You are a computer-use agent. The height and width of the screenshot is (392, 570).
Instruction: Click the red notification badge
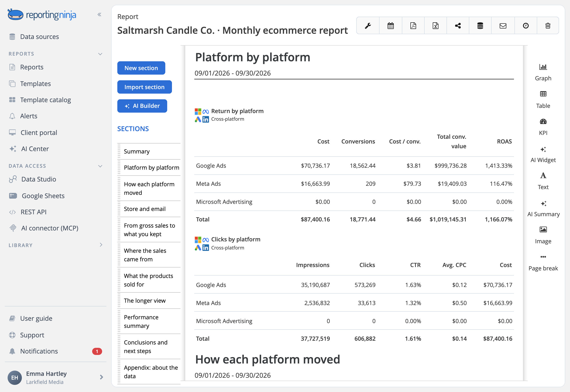coord(97,351)
